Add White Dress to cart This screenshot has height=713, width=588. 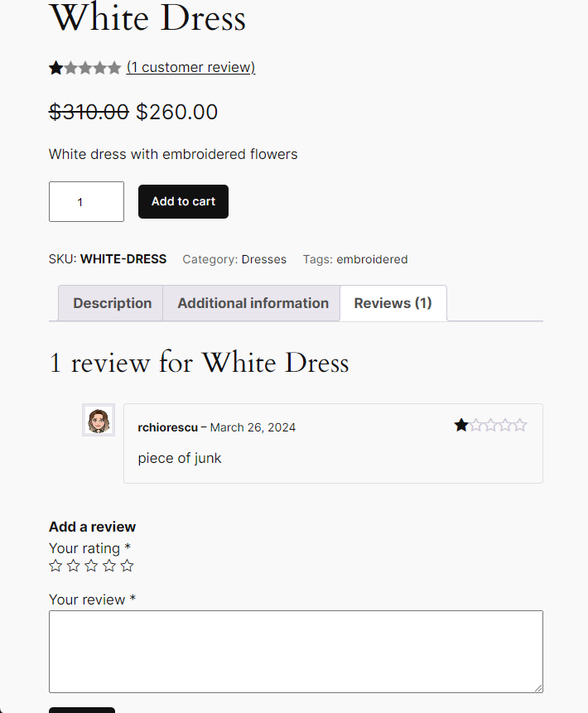183,201
